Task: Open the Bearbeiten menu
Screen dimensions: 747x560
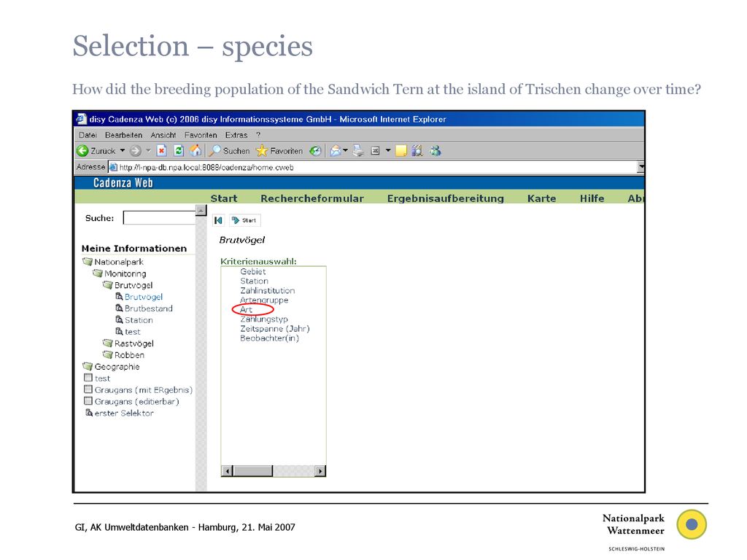Action: [123, 135]
